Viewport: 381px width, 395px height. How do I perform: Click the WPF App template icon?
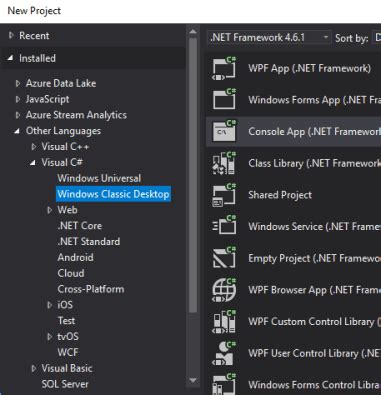pos(224,69)
